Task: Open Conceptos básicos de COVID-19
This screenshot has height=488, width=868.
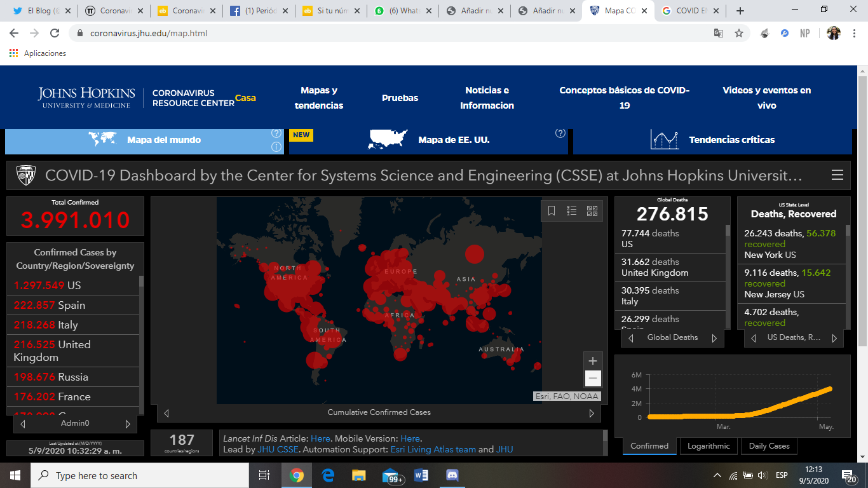Action: (x=625, y=98)
